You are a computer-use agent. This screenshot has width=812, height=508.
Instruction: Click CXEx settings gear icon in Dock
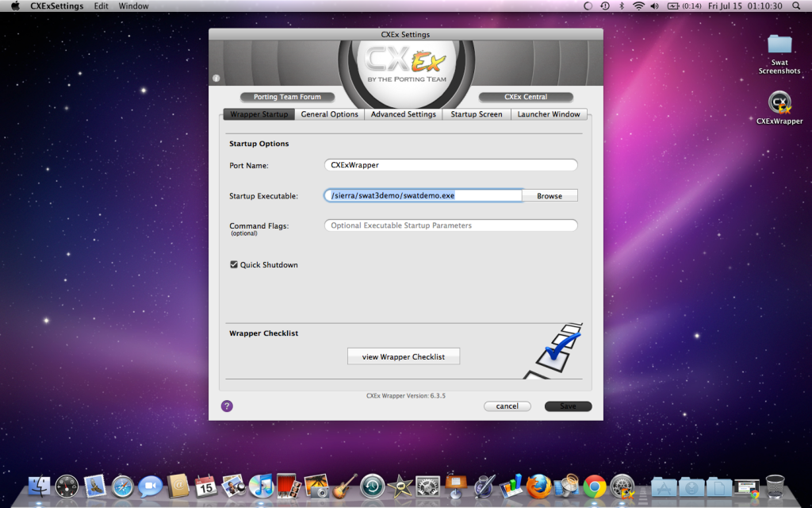point(622,487)
